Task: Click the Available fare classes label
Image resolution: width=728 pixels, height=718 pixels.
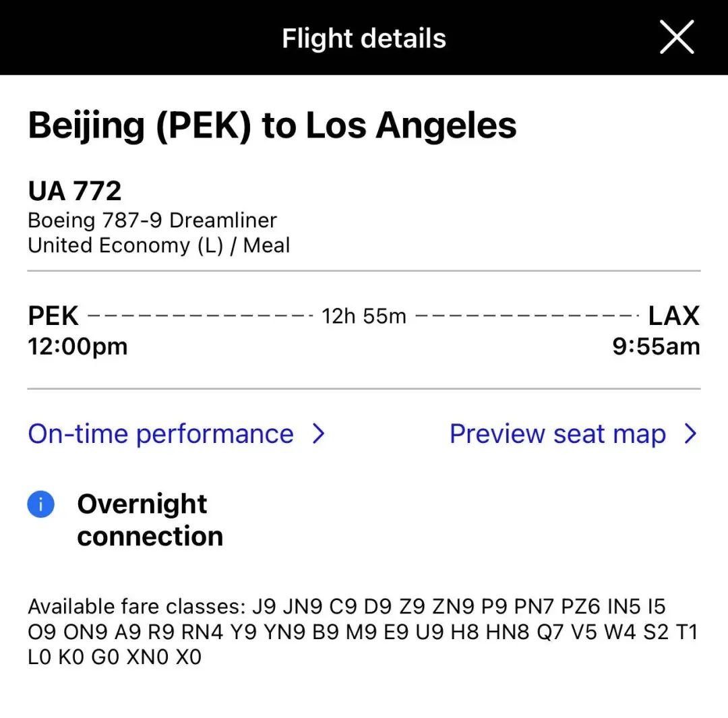Action: [x=135, y=607]
